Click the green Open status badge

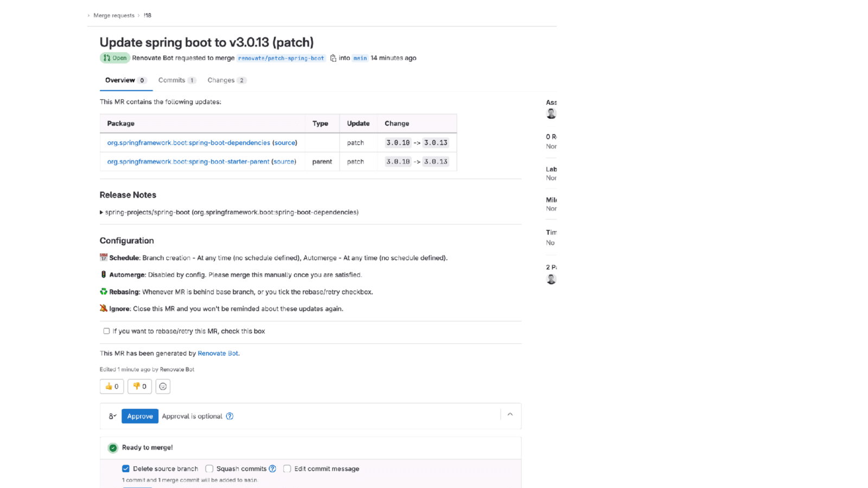[x=114, y=58]
